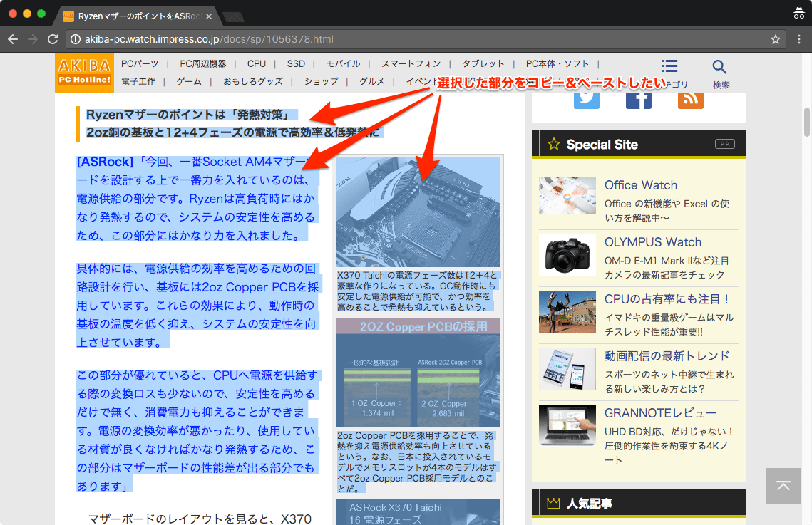Screen dimensions: 812x525
Task: Close the Ryzen article browser tab
Action: point(209,16)
